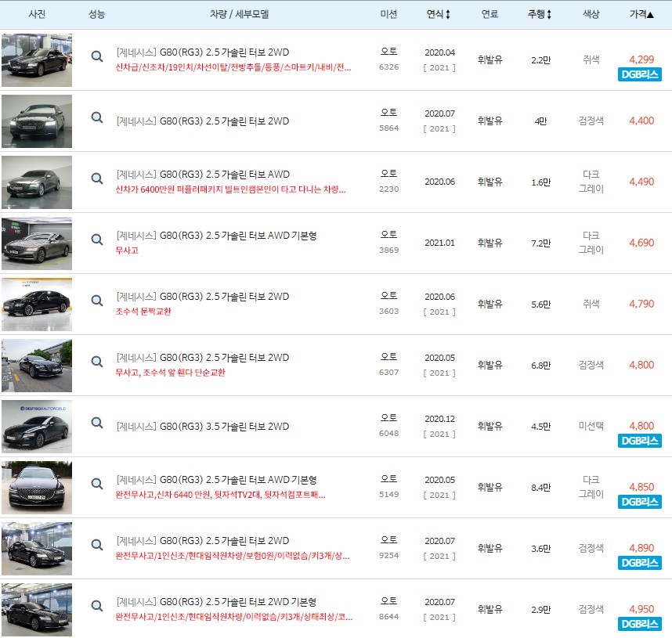Sort listings by 연식 column
The width and height of the screenshot is (672, 638).
(x=439, y=14)
